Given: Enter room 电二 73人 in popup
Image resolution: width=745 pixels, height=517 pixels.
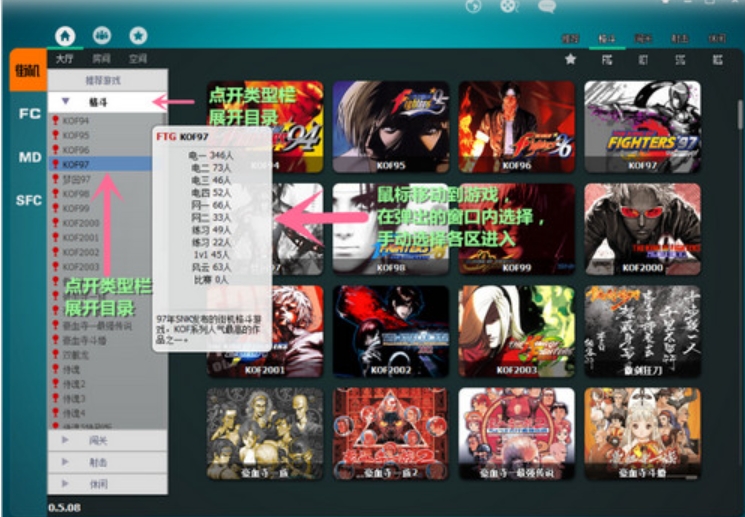Looking at the screenshot, I should (x=211, y=168).
